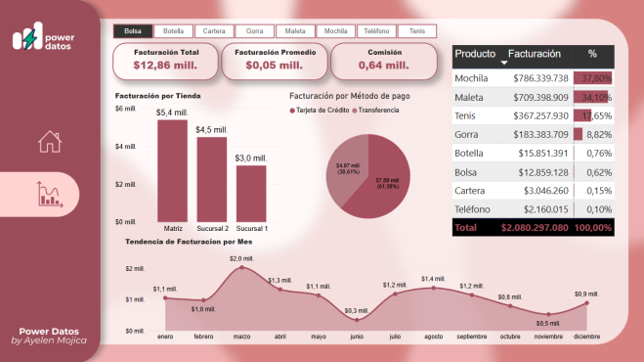Viewport: 644px width, 362px height.
Task: Click the by Ayelen Mojica credit text
Action: [x=49, y=340]
